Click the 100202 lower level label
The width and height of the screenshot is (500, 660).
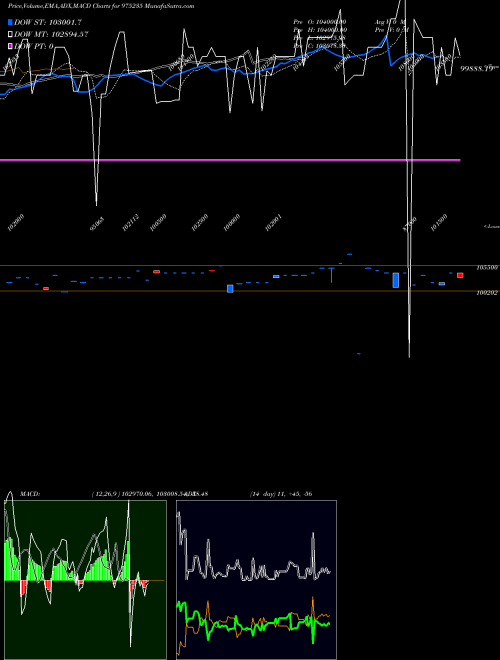[487, 293]
